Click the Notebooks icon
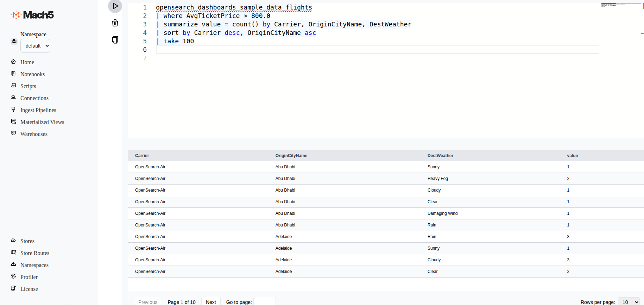Viewport: 644px width, 305px height. click(13, 74)
